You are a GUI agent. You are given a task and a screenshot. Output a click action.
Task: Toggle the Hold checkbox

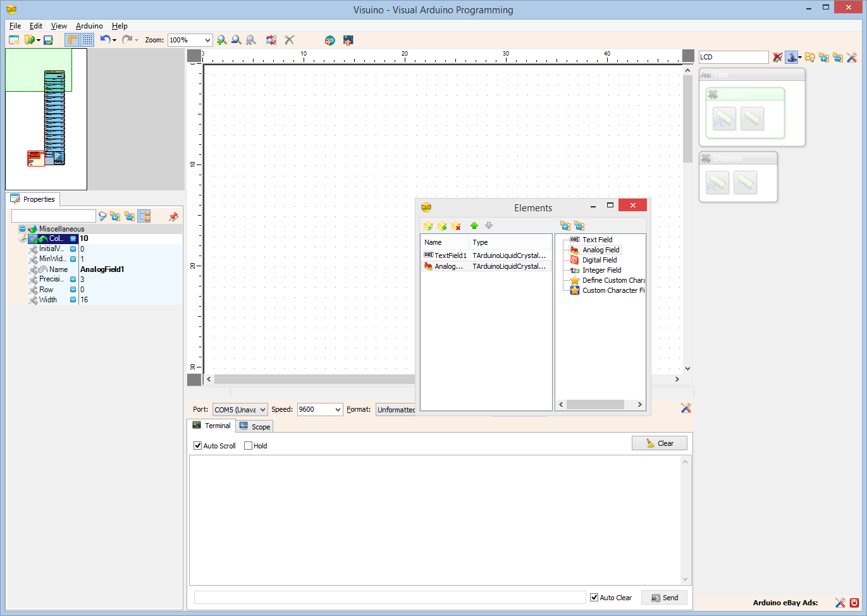pyautogui.click(x=249, y=446)
